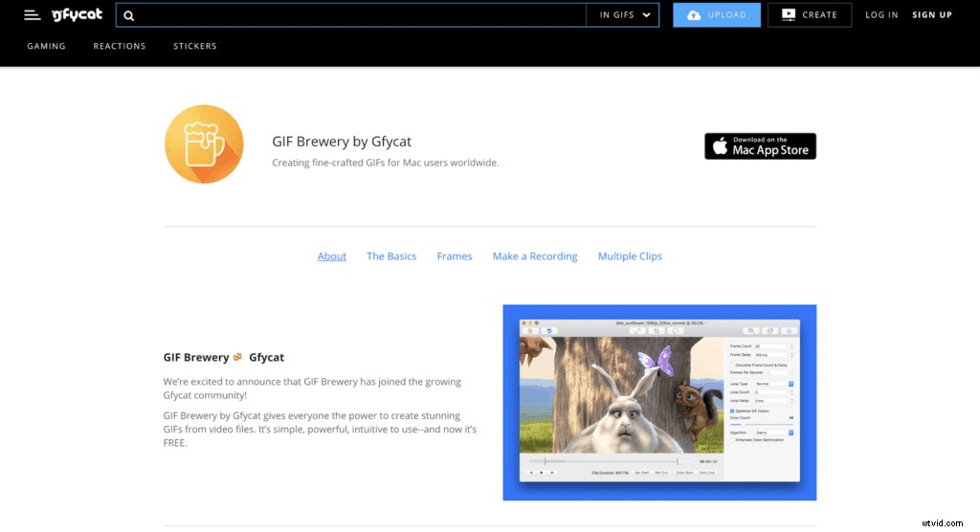Click the GIF Brewery beer mug logo
This screenshot has width=980, height=532.
click(x=204, y=144)
